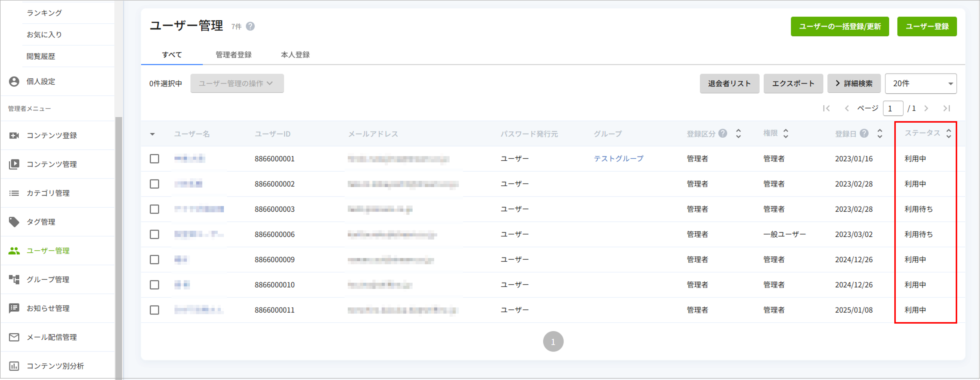Go to next page arrow
980x380 pixels.
pos(926,108)
